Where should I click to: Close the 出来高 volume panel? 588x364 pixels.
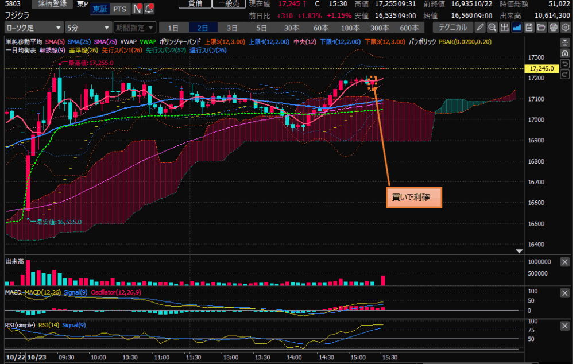pos(565,262)
